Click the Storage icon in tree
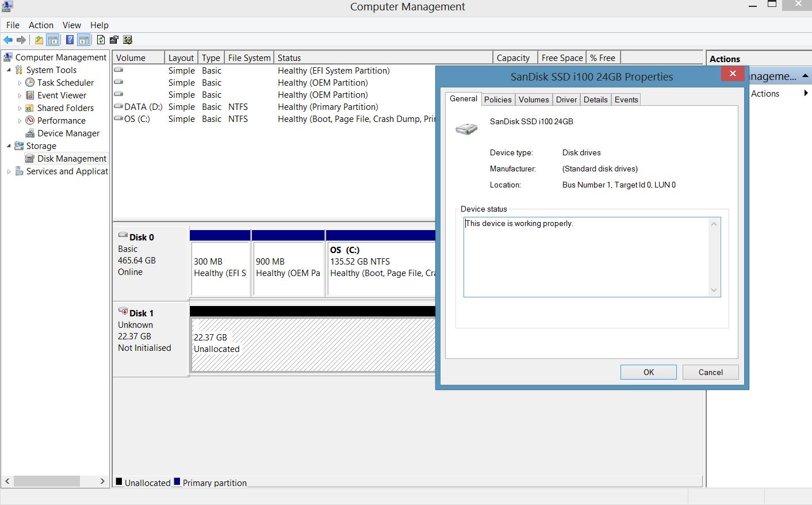The height and width of the screenshot is (505, 812). coord(19,146)
